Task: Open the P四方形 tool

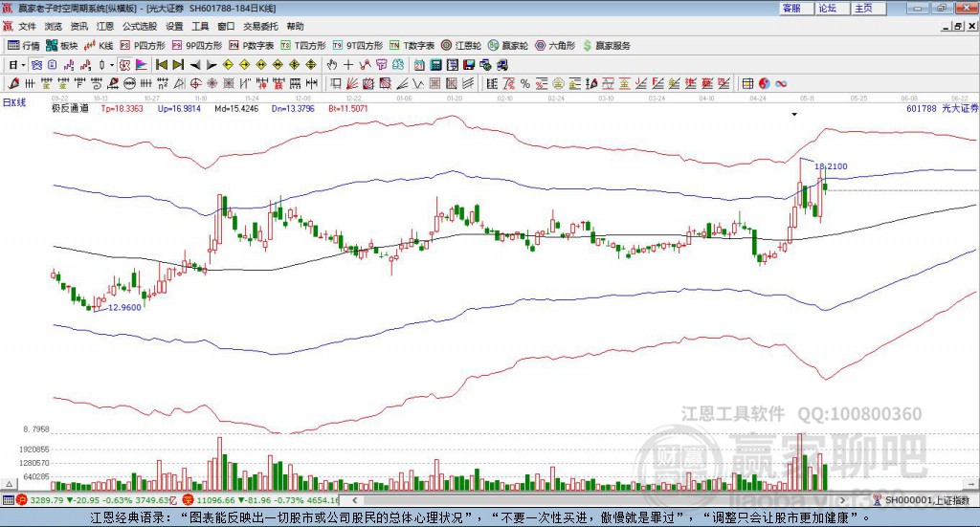Action: [143, 46]
